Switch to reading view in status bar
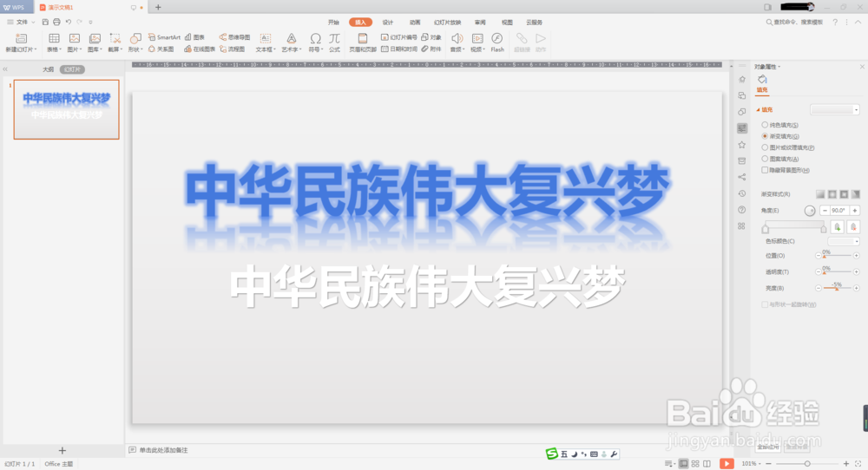Viewport: 868px width, 470px height. click(707, 463)
